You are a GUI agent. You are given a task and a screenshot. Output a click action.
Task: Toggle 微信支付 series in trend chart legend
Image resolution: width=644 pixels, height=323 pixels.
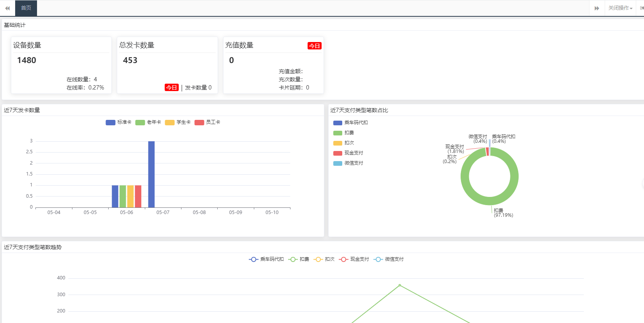click(x=389, y=259)
